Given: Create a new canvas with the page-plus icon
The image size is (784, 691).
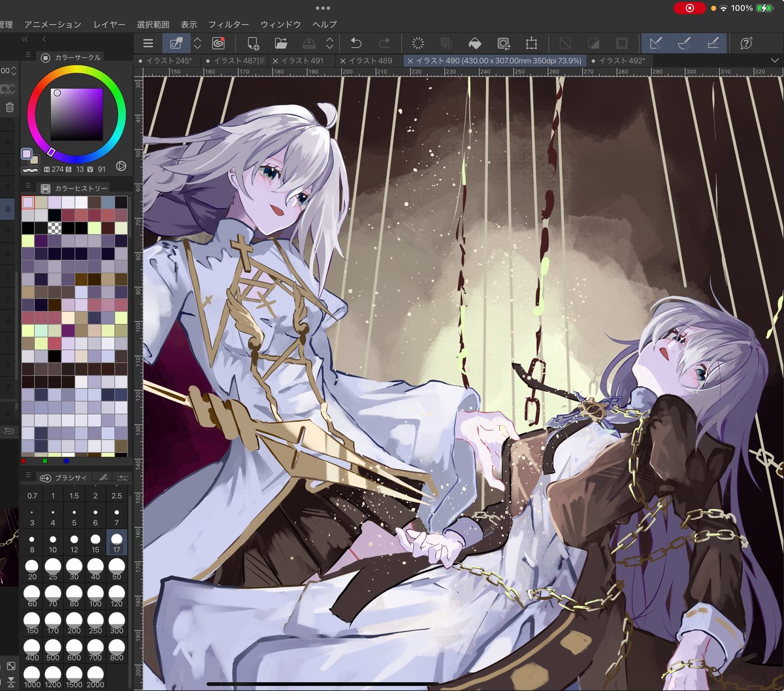Looking at the screenshot, I should [x=253, y=44].
